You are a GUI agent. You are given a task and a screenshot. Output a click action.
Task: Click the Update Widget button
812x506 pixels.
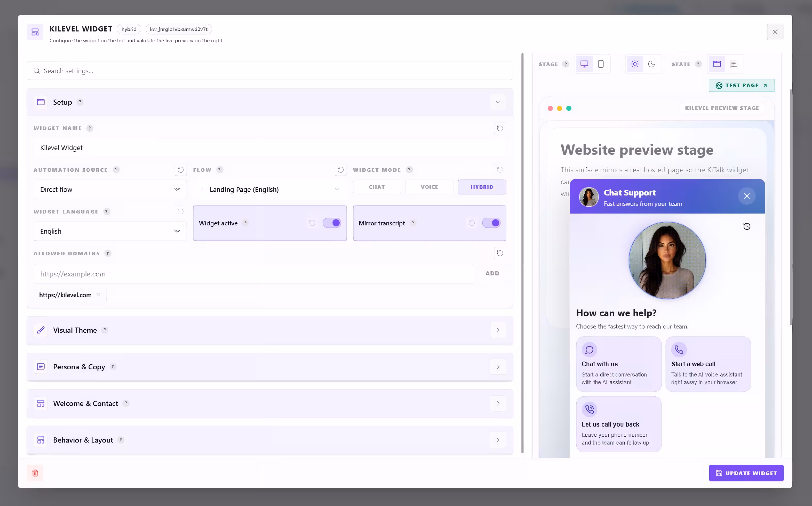(x=746, y=473)
